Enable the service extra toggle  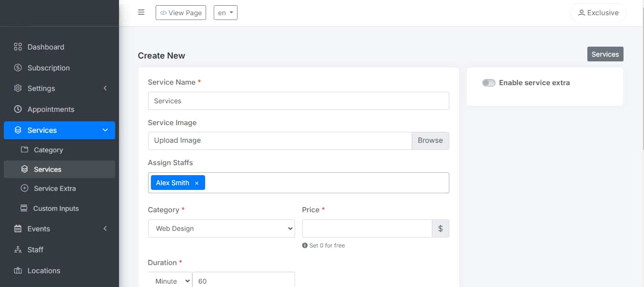click(489, 83)
